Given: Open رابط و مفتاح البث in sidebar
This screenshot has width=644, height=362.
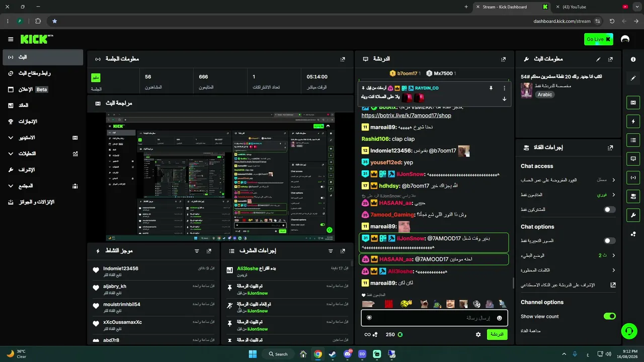Looking at the screenshot, I should coord(42,73).
